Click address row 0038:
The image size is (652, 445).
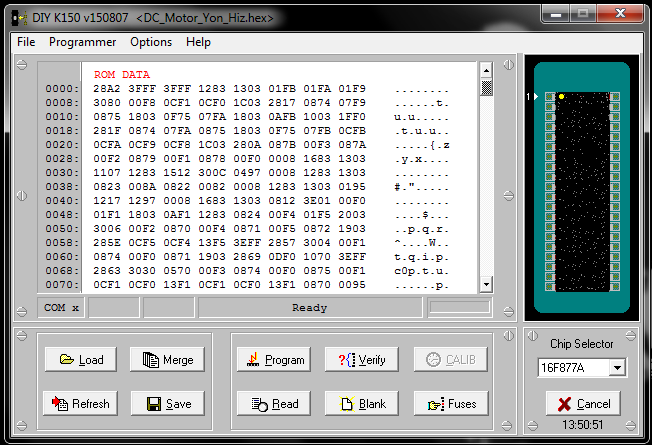tap(62, 186)
